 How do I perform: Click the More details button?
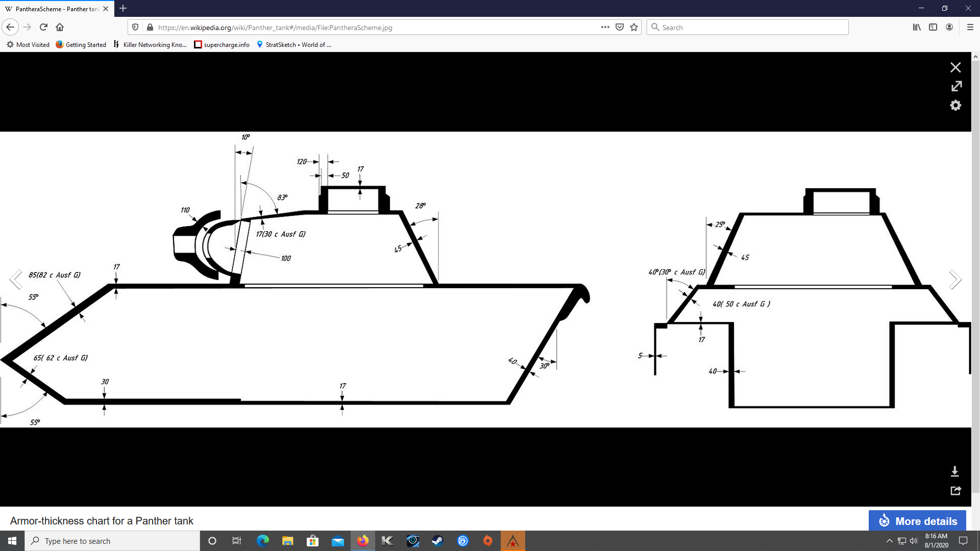pyautogui.click(x=917, y=521)
